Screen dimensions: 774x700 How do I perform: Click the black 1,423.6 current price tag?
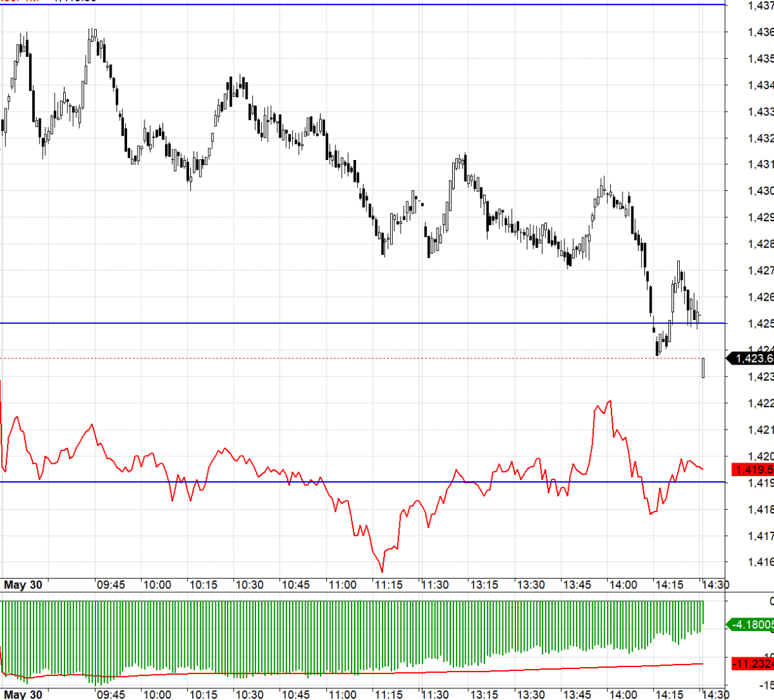tap(752, 358)
